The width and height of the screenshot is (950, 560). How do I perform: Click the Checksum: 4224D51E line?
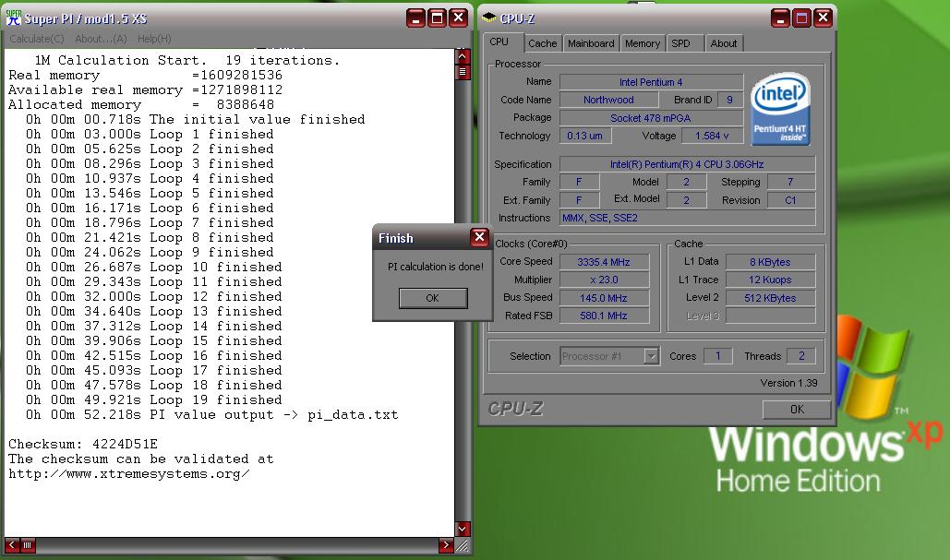[83, 445]
